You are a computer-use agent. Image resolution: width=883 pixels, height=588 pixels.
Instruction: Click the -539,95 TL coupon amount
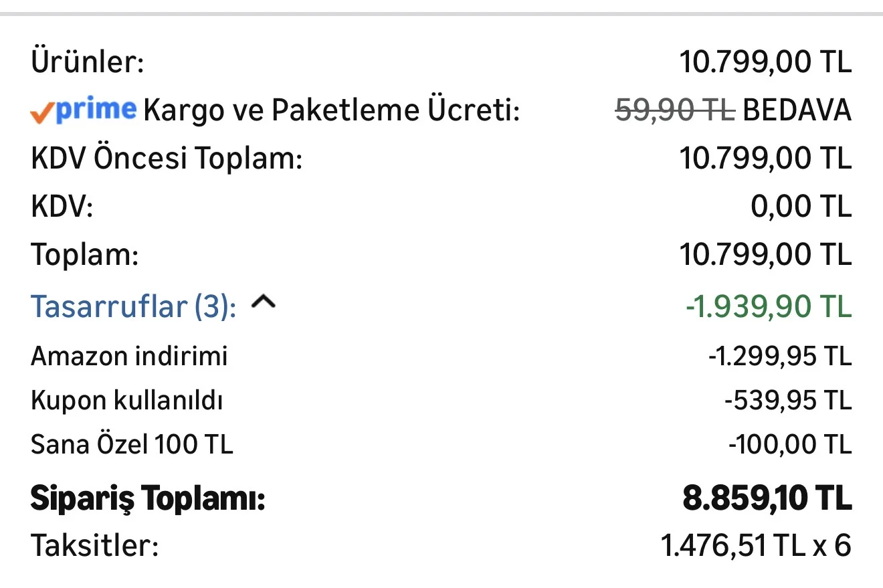(x=788, y=401)
